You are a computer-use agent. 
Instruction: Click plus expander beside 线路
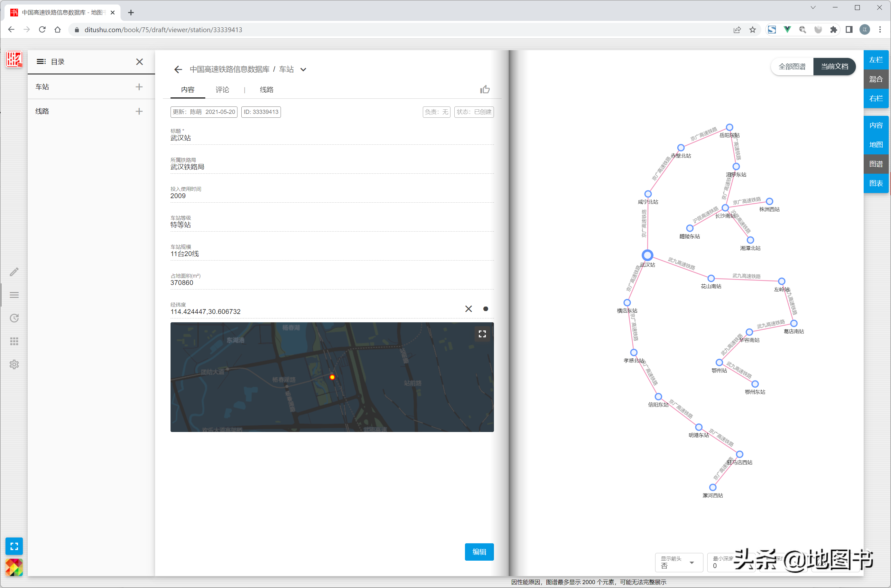[139, 111]
